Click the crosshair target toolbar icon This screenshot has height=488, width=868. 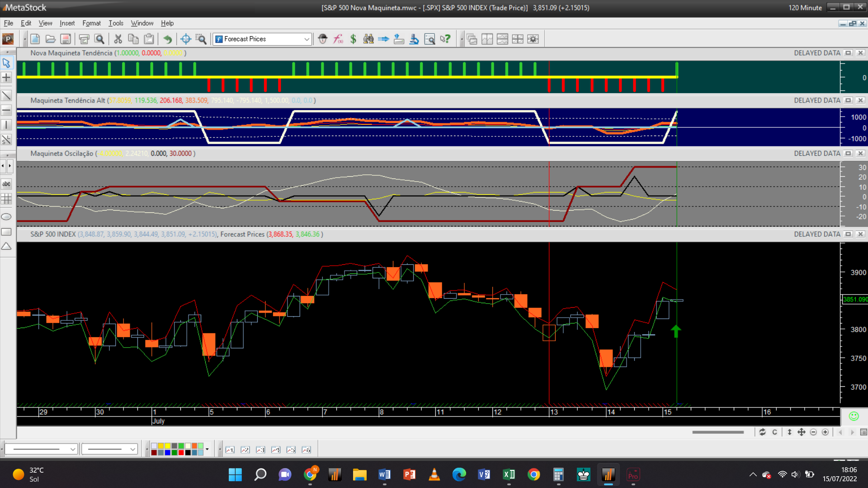point(185,39)
